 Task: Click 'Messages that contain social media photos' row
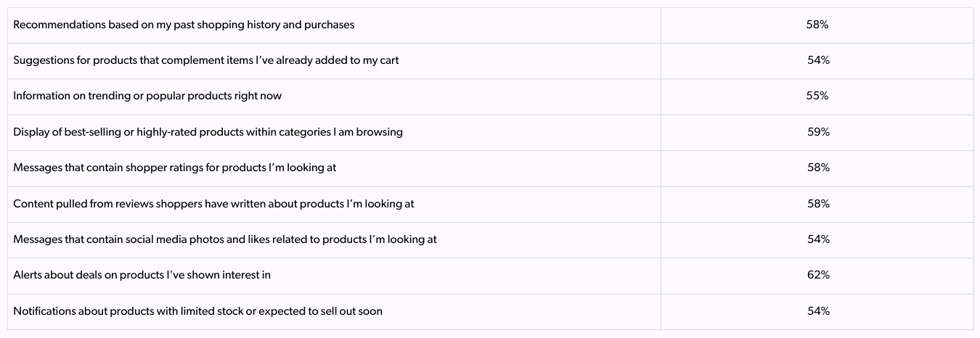point(490,239)
